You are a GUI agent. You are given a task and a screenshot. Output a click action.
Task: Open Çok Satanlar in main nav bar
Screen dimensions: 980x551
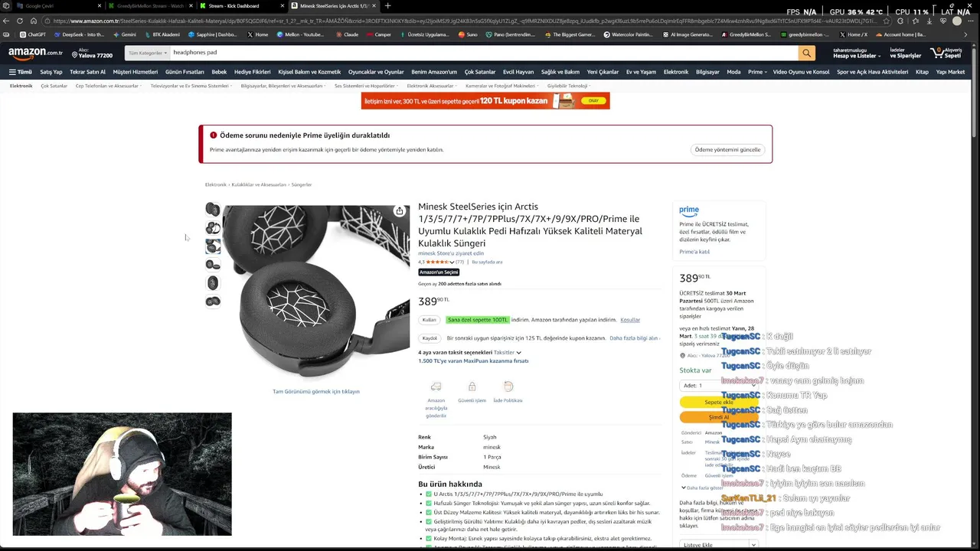pyautogui.click(x=480, y=72)
